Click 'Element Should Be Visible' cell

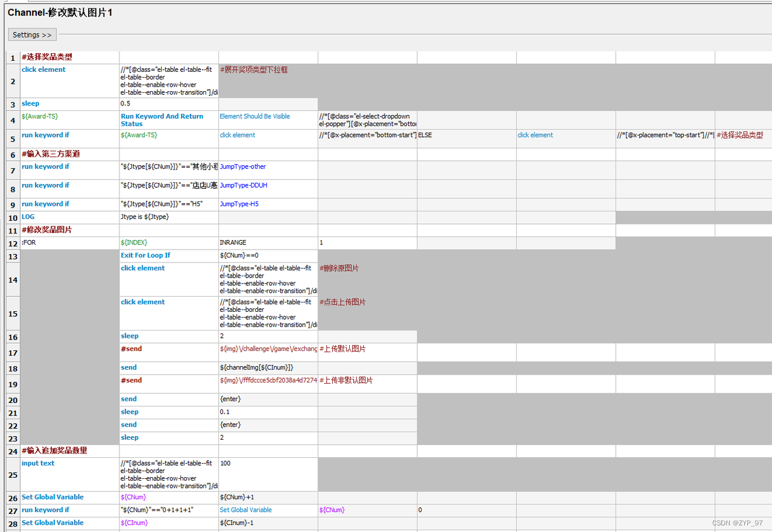[268, 120]
